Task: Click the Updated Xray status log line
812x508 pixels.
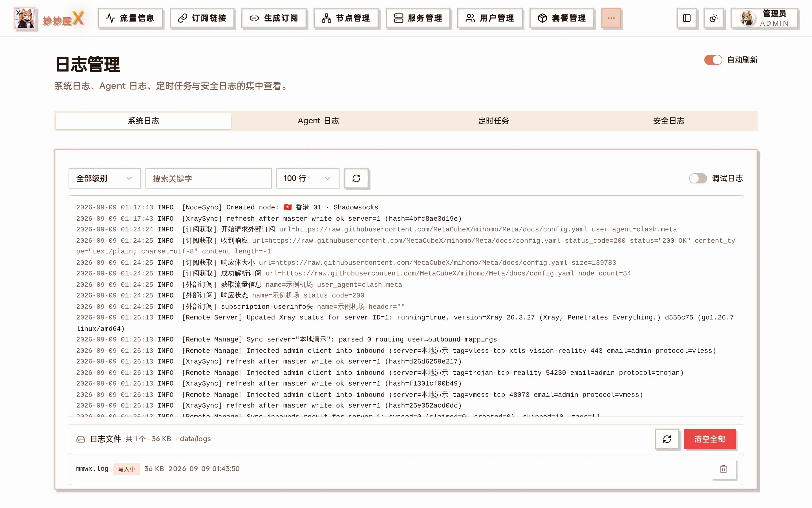Action: click(x=405, y=323)
